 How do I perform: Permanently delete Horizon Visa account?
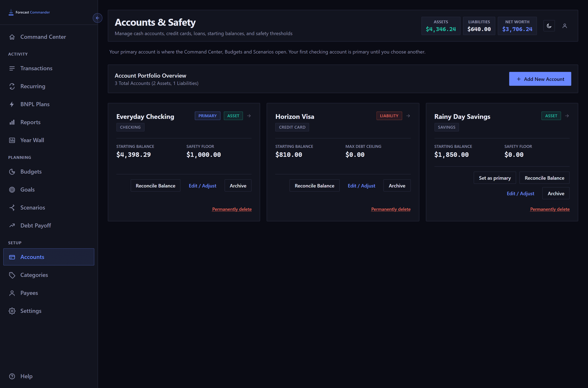[x=391, y=209]
